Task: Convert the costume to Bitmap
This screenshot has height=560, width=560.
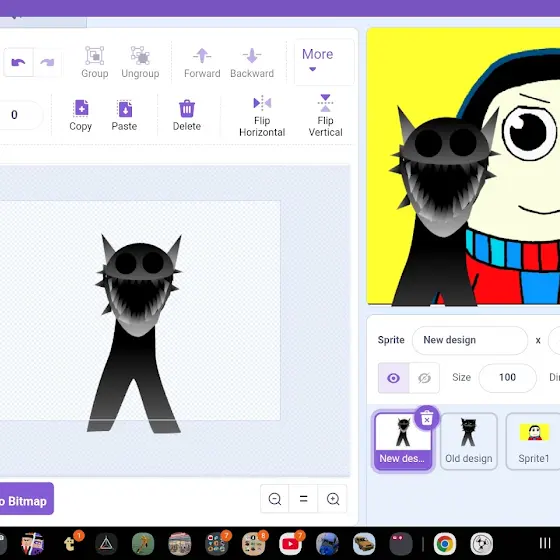Action: tap(26, 499)
